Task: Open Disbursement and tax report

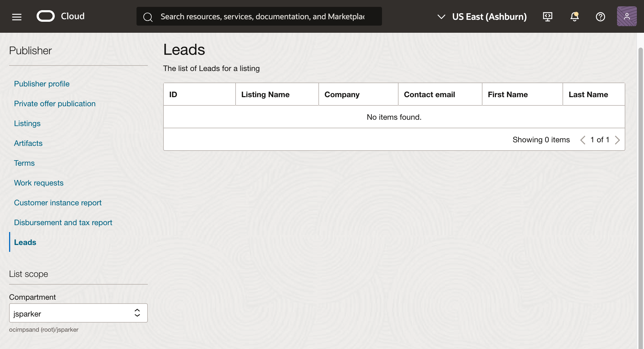Action: coord(63,222)
